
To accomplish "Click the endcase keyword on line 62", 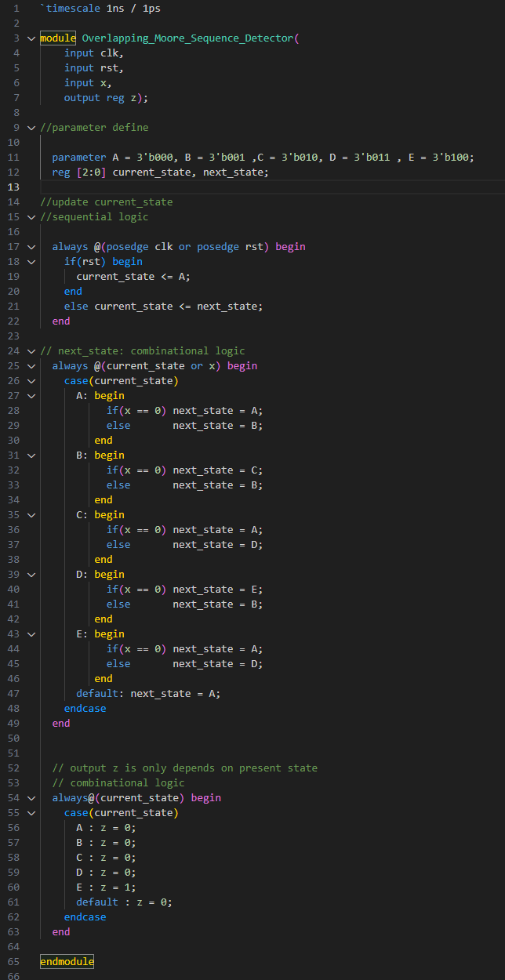I will click(x=85, y=917).
